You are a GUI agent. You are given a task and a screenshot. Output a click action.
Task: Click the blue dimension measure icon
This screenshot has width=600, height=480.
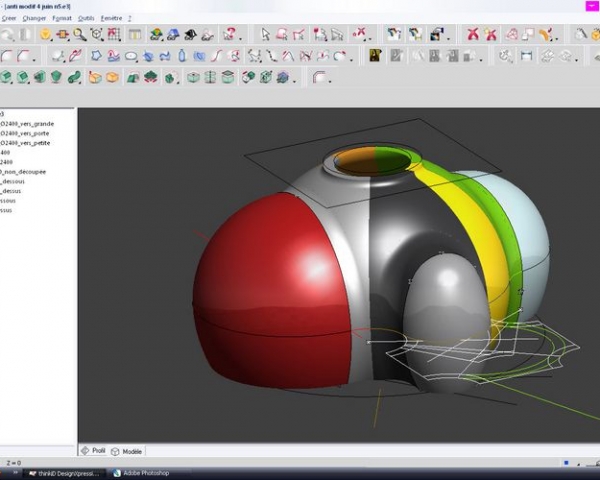[x=527, y=56]
